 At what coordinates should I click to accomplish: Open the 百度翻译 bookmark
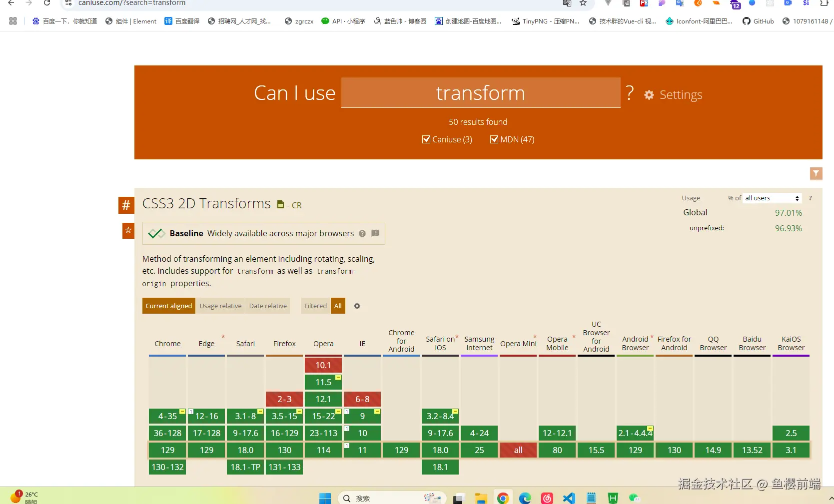182,21
